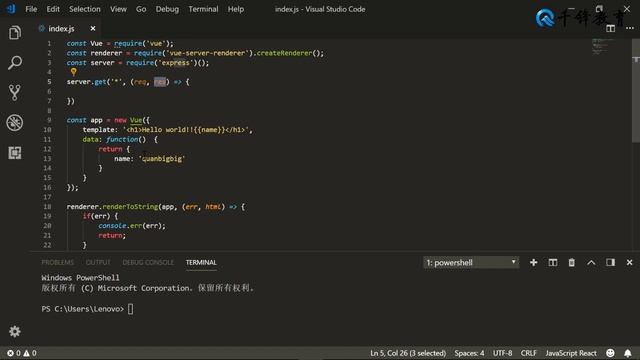Close the index.js editor tab
This screenshot has height=360, width=640.
point(93,29)
